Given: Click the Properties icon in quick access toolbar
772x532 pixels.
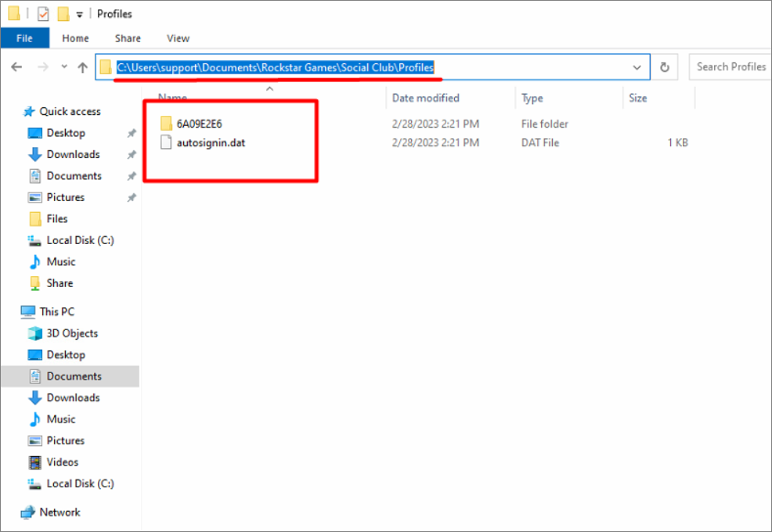Looking at the screenshot, I should pos(44,14).
